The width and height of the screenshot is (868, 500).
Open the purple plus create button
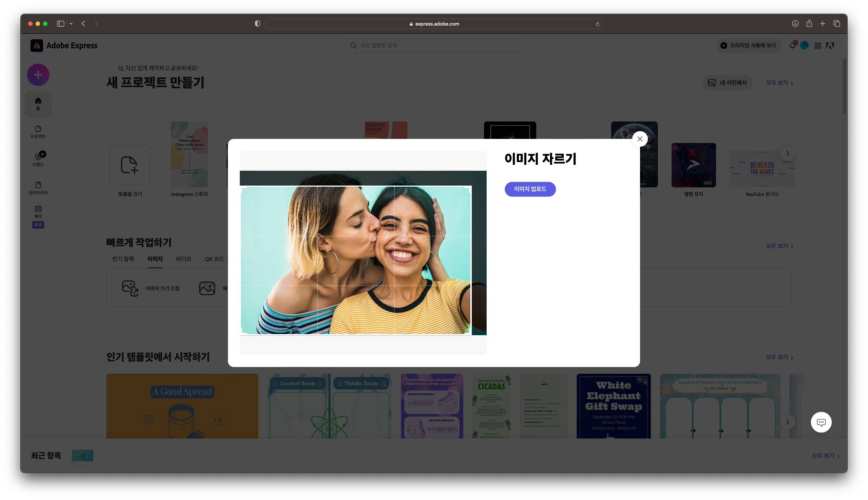tap(38, 75)
